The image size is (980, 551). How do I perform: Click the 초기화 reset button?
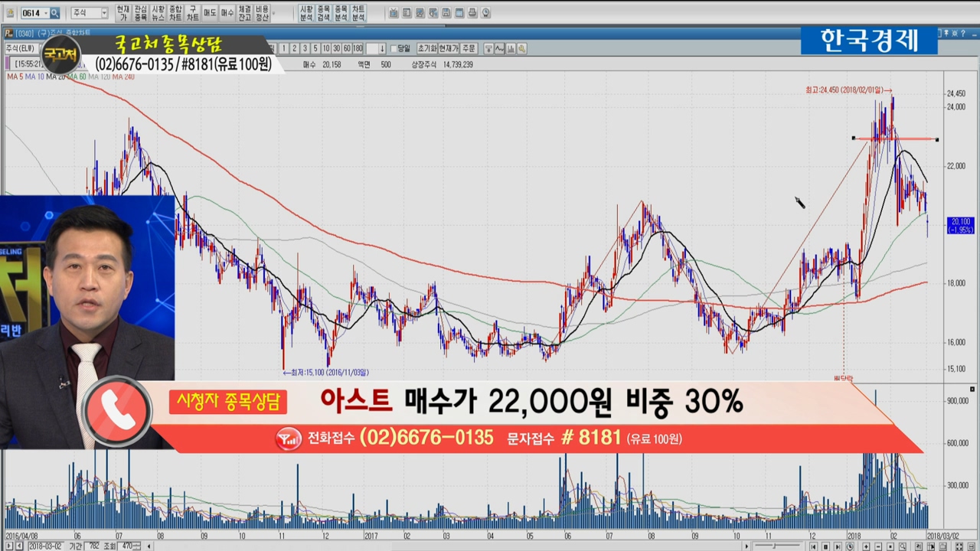click(x=426, y=48)
